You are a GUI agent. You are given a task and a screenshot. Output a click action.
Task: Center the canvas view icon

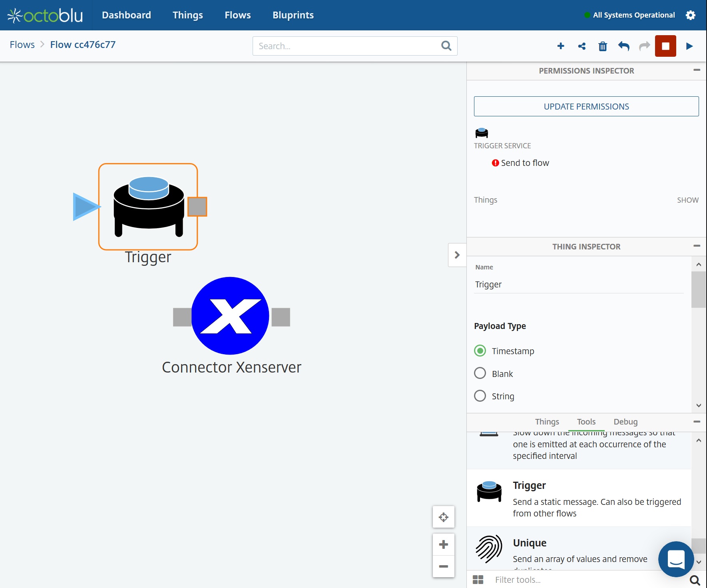point(443,517)
